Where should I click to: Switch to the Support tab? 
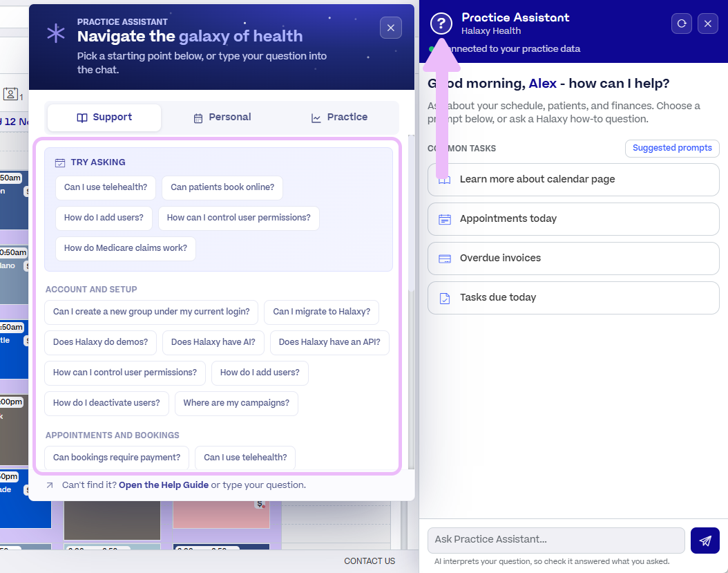104,118
